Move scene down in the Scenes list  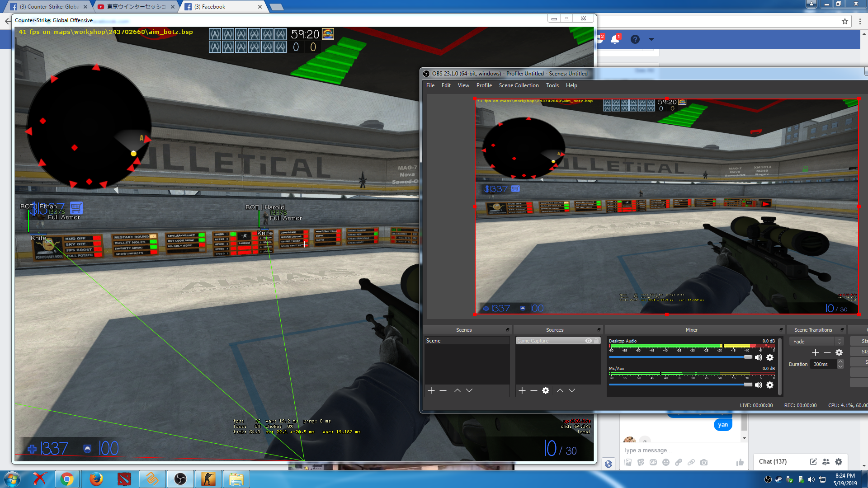tap(469, 390)
